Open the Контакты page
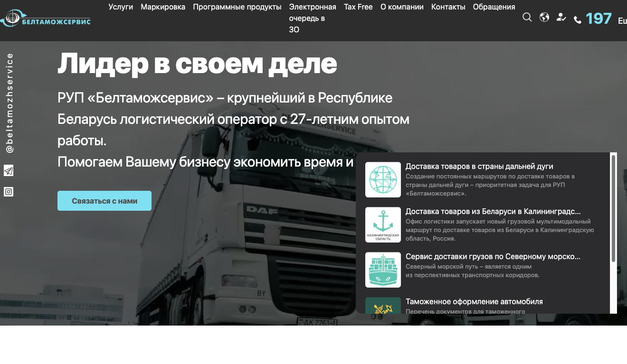The width and height of the screenshot is (627, 364). coord(448,7)
